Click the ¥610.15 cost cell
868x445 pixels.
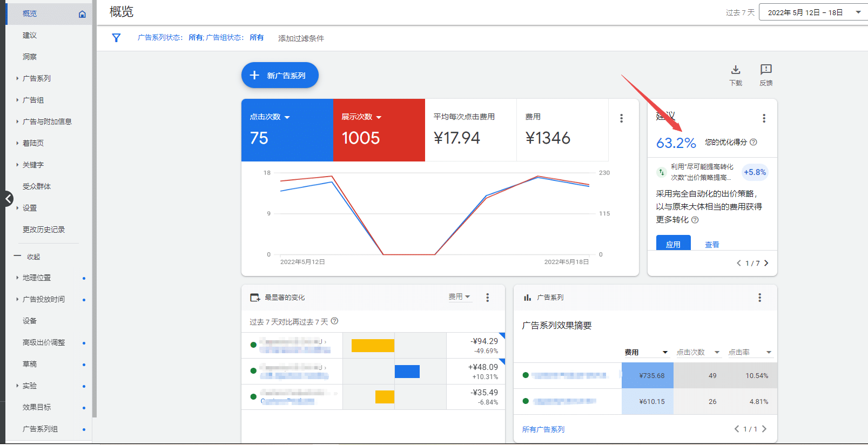pos(648,401)
